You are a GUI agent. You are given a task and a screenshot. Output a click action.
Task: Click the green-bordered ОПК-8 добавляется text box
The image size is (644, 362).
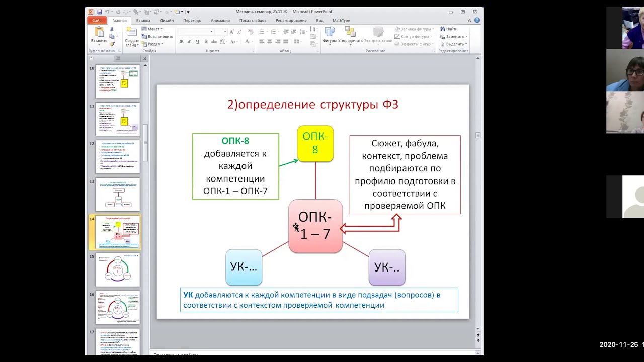235,166
